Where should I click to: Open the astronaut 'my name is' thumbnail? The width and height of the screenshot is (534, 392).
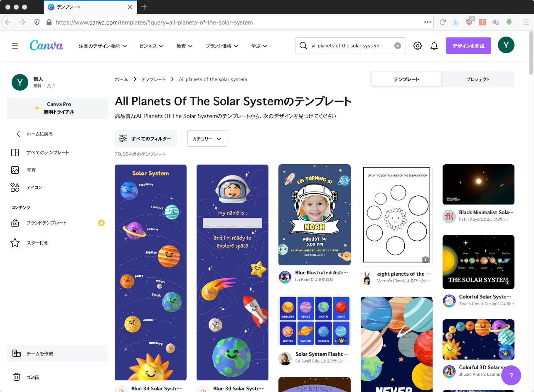pos(232,272)
